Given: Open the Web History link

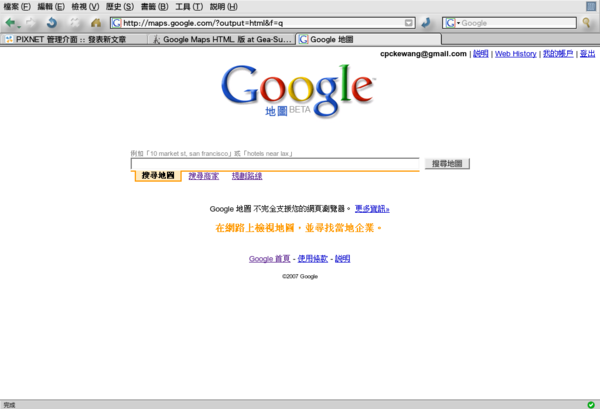Looking at the screenshot, I should pyautogui.click(x=515, y=54).
